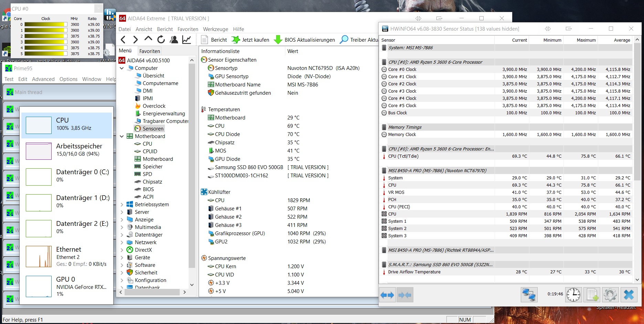Select the Drive Airflow Temperature row
644x324 pixels.
[506, 272]
